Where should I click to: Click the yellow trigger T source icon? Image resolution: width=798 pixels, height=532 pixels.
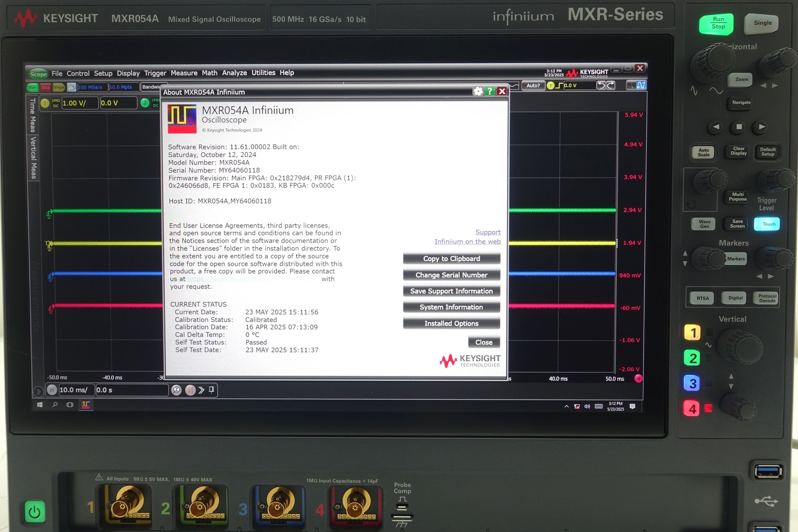[x=550, y=86]
